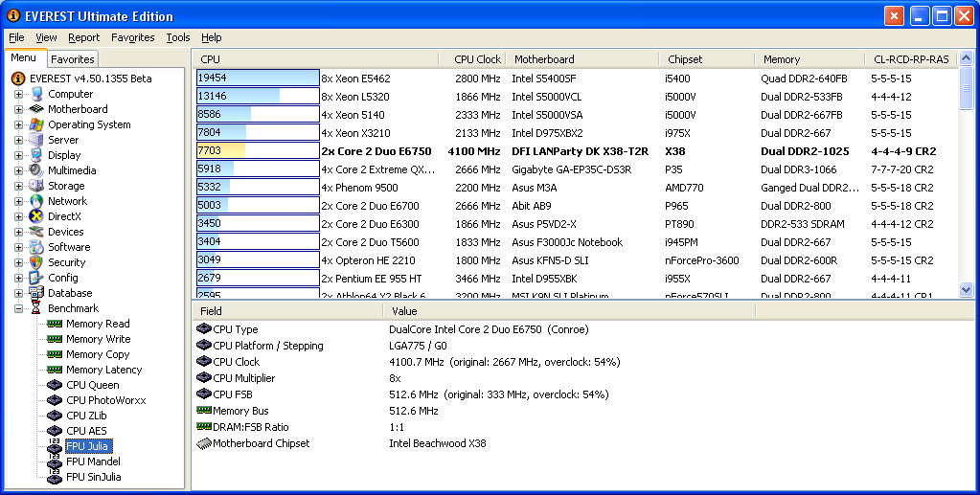
Task: Click the FPU SinJulia chip icon
Action: click(55, 477)
